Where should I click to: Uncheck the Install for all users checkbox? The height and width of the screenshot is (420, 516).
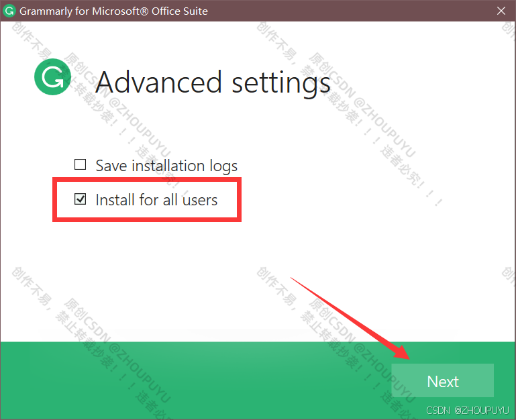coord(80,199)
